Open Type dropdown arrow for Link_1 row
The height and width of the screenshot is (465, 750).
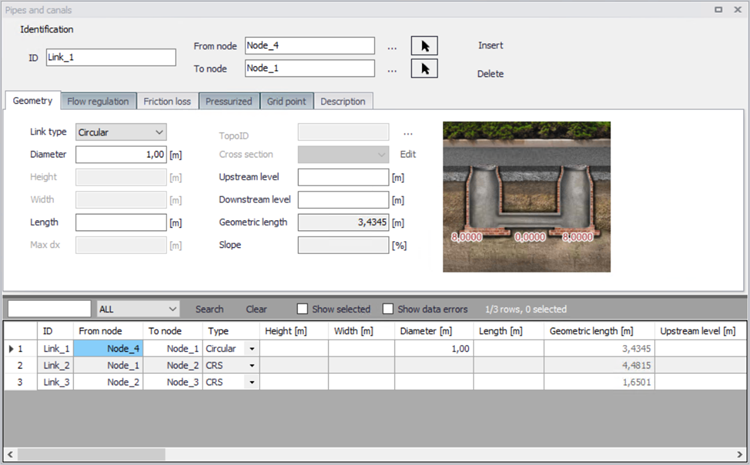[x=252, y=349]
